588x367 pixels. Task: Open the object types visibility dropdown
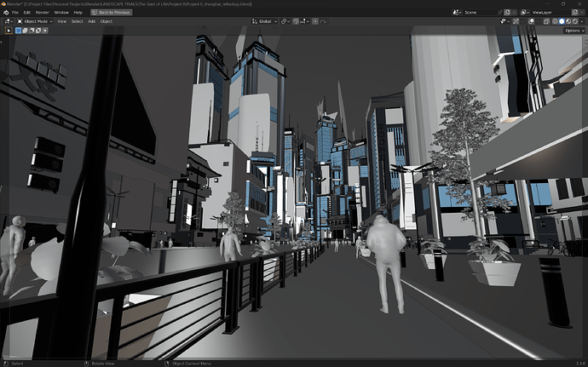[504, 21]
